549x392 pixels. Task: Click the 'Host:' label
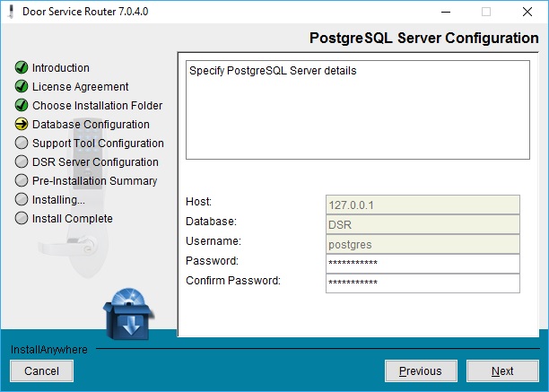[x=198, y=202]
